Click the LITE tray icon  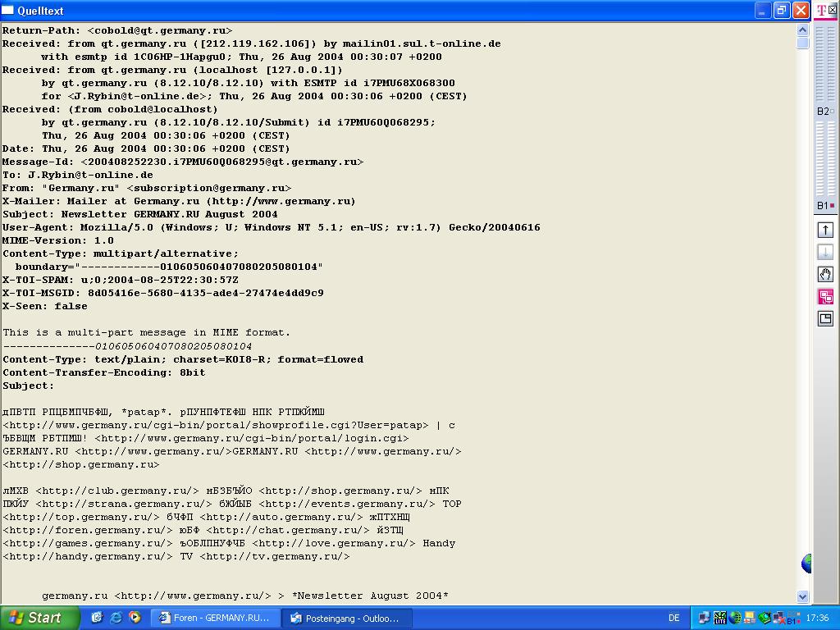coord(720,619)
